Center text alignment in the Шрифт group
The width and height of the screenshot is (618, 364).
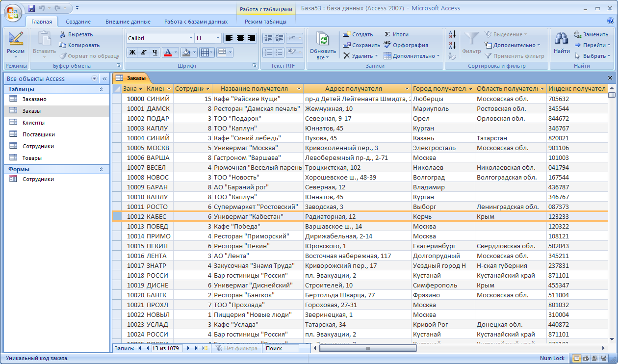pos(240,38)
